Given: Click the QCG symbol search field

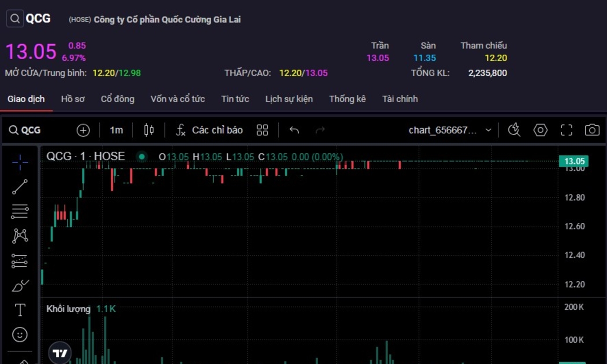Looking at the screenshot, I should [x=25, y=130].
